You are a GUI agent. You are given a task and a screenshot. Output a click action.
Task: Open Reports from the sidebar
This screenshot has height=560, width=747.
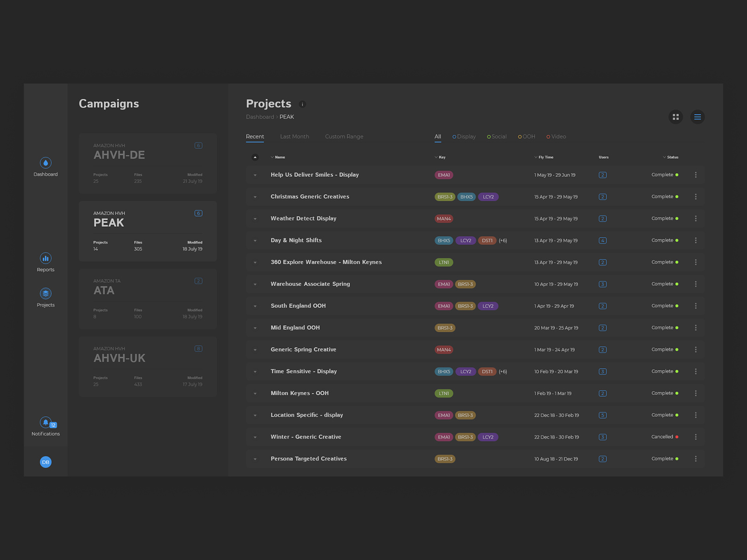pyautogui.click(x=45, y=258)
